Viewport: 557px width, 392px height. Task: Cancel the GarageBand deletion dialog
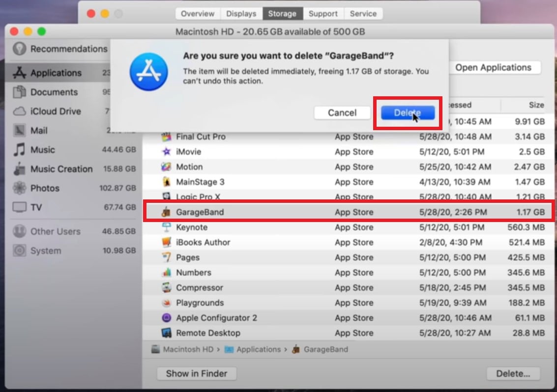coord(342,112)
